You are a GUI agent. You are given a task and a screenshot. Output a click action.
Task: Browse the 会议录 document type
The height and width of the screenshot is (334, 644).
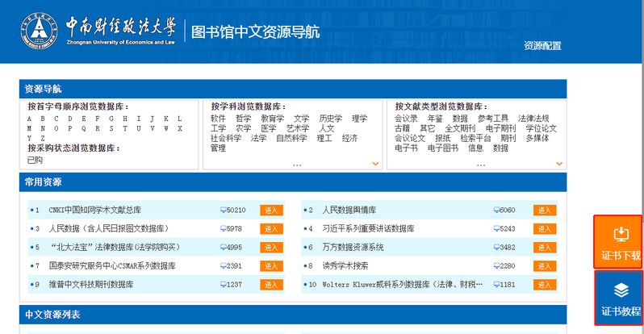tap(406, 119)
